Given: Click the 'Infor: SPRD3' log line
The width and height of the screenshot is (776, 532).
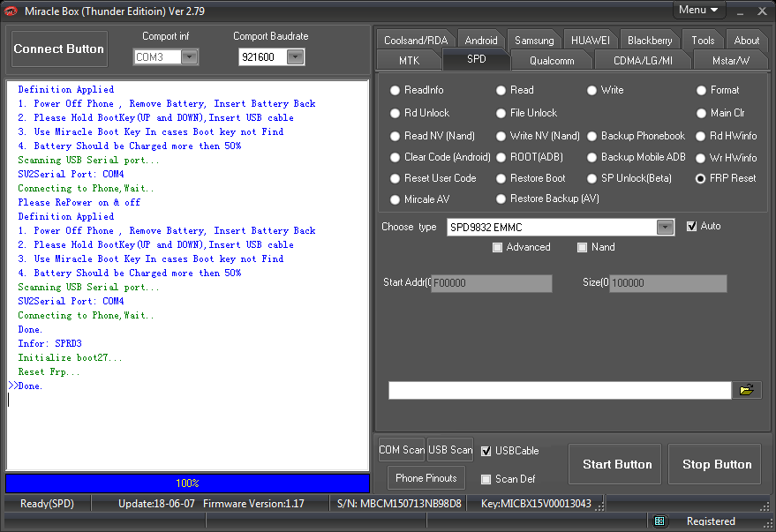Looking at the screenshot, I should (x=50, y=343).
